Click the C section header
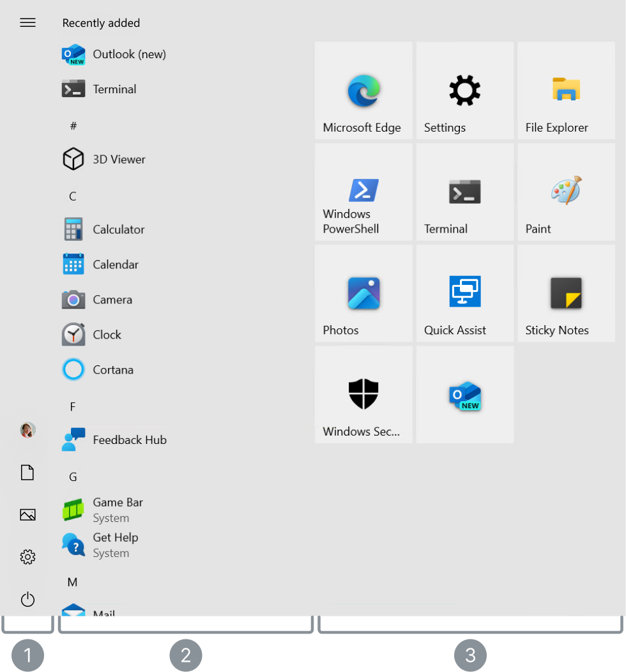Viewport: 626px width, 672px height. (72, 196)
